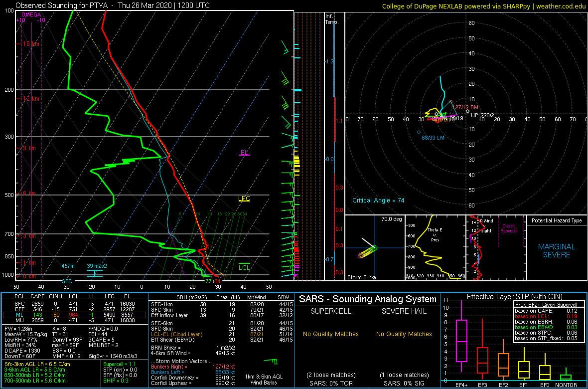The width and height of the screenshot is (588, 389).
Task: Select the magenta EL level marker
Action: pos(245,153)
